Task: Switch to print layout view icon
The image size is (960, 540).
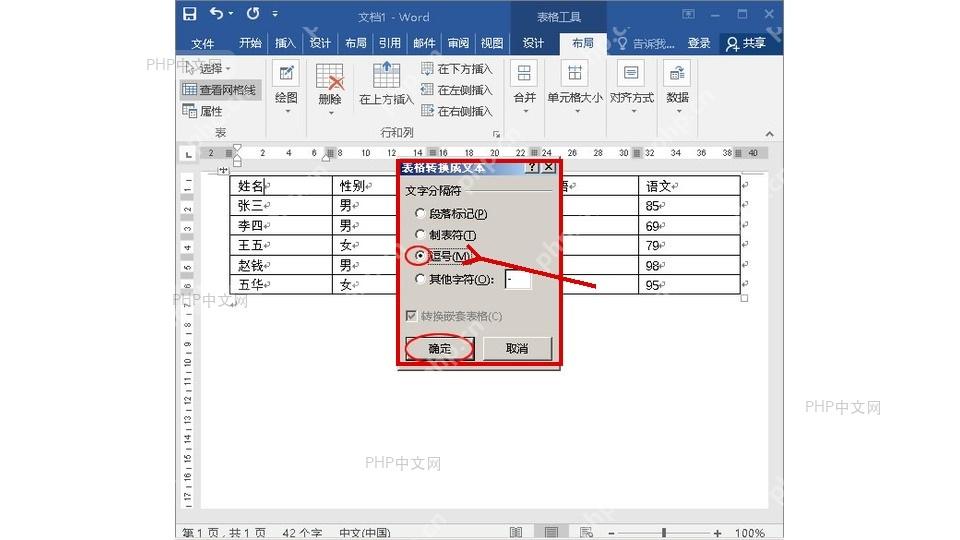Action: [x=551, y=532]
